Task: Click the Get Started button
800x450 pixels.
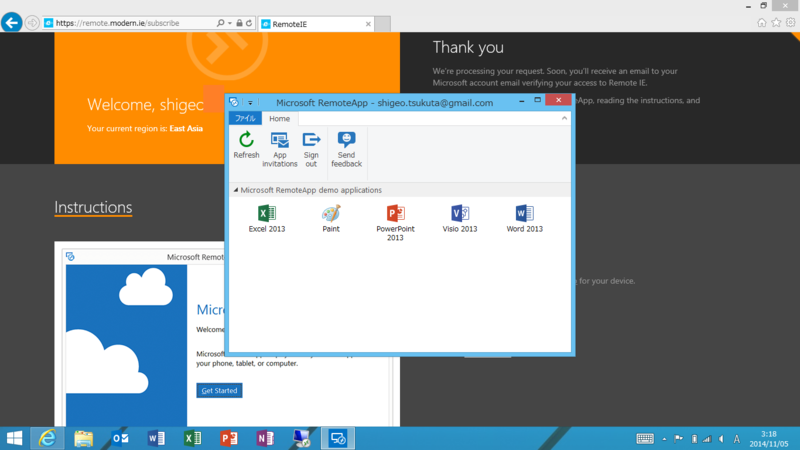Action: (x=219, y=390)
